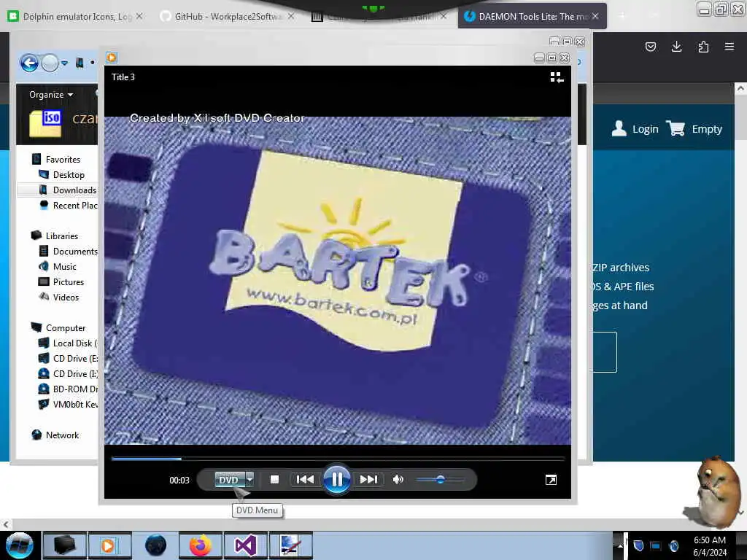Image resolution: width=747 pixels, height=560 pixels.
Task: Select Network in Explorer sidebar
Action: point(62,435)
